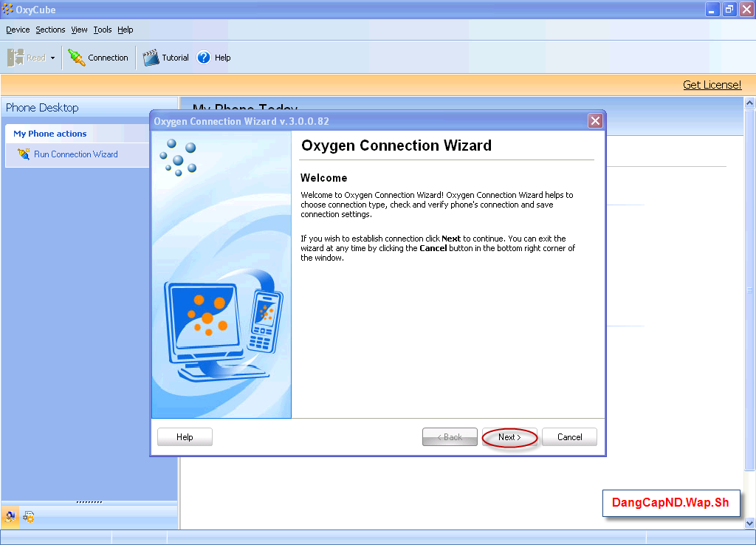
Task: Click the Phone Desktop panel title
Action: (x=42, y=108)
